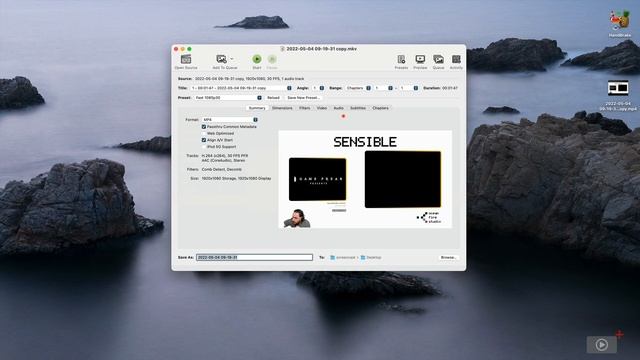Open the Preview window
Image resolution: width=640 pixels, height=360 pixels.
point(420,60)
